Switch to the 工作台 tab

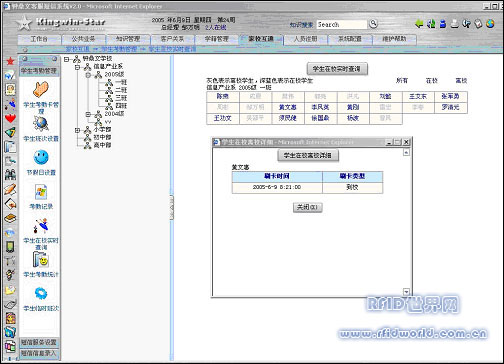click(39, 39)
